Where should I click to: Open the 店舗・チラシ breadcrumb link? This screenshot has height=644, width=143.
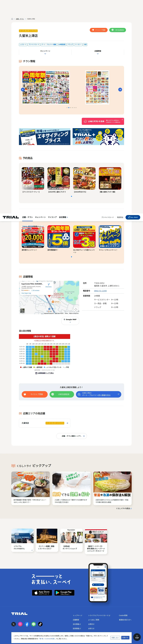coord(20,19)
